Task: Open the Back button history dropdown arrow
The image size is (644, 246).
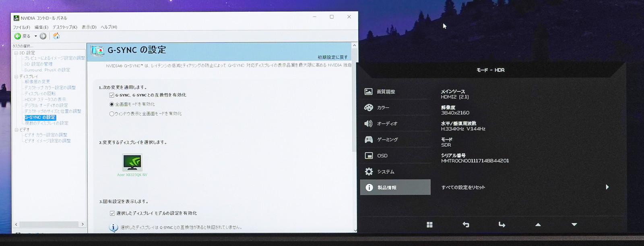Action: click(35, 36)
